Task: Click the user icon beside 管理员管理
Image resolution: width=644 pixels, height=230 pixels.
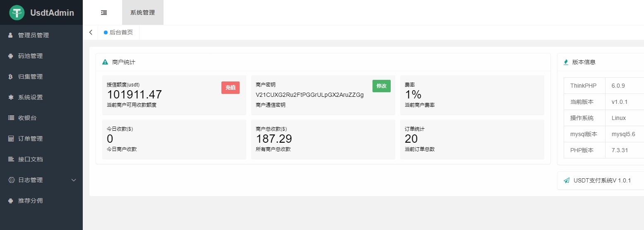Action: tap(11, 36)
